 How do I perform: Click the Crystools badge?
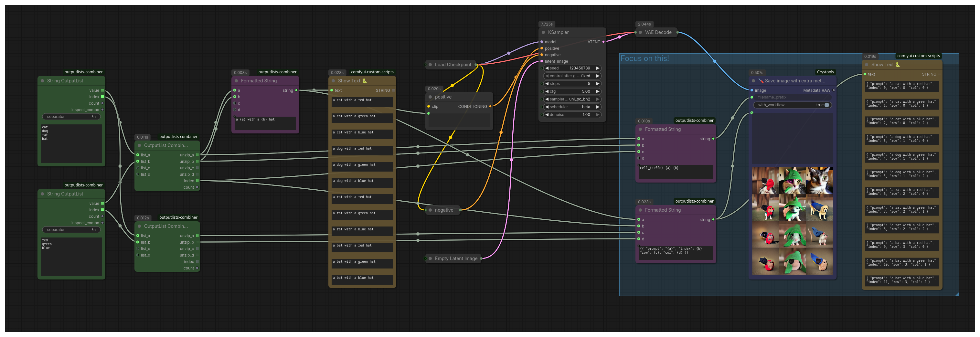pyautogui.click(x=825, y=72)
